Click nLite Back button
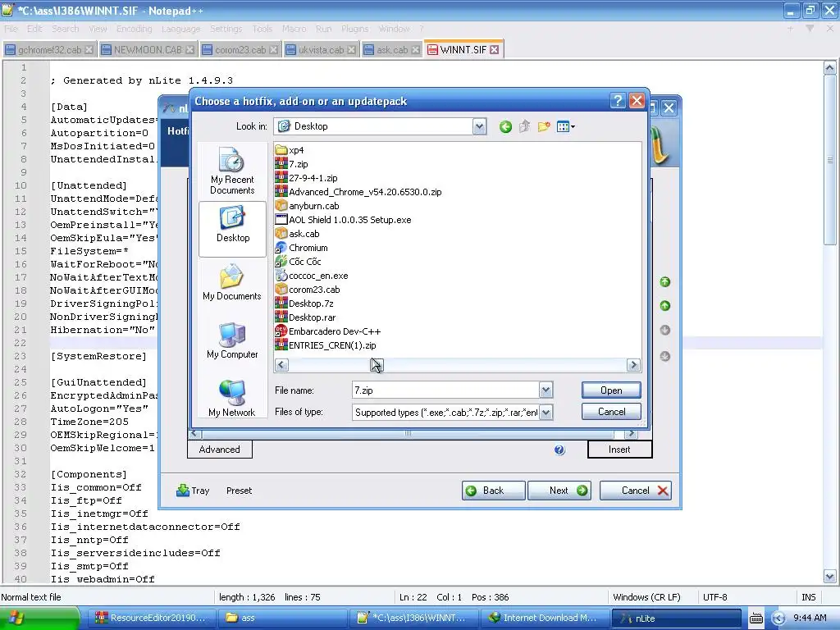Viewport: 840px width, 630px height. tap(493, 491)
